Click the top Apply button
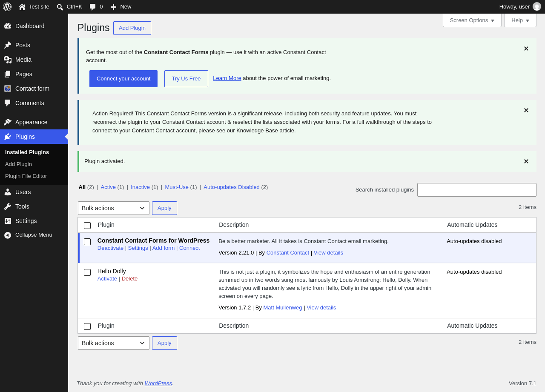The height and width of the screenshot is (392, 545). 164,208
